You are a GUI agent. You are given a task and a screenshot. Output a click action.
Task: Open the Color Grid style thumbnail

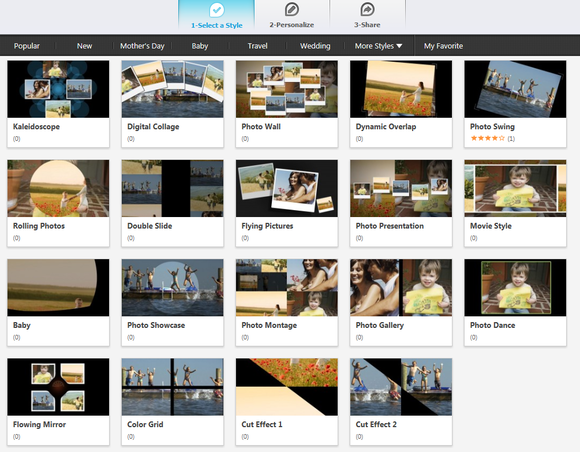pyautogui.click(x=172, y=387)
